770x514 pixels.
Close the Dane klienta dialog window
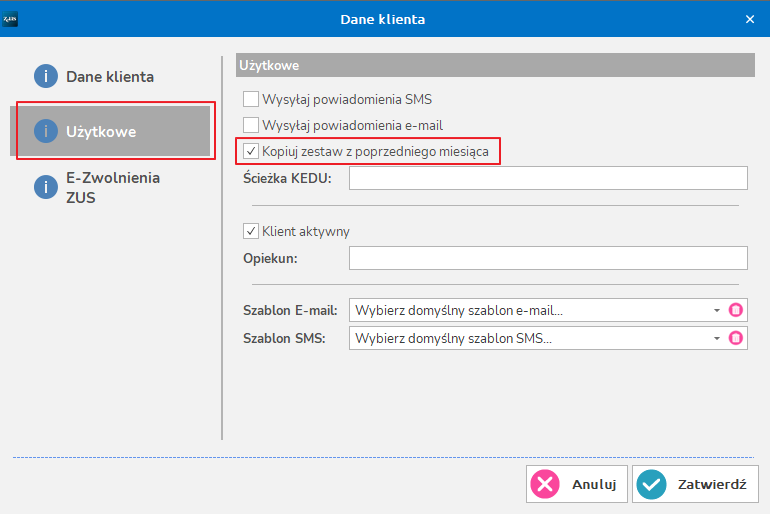point(749,19)
